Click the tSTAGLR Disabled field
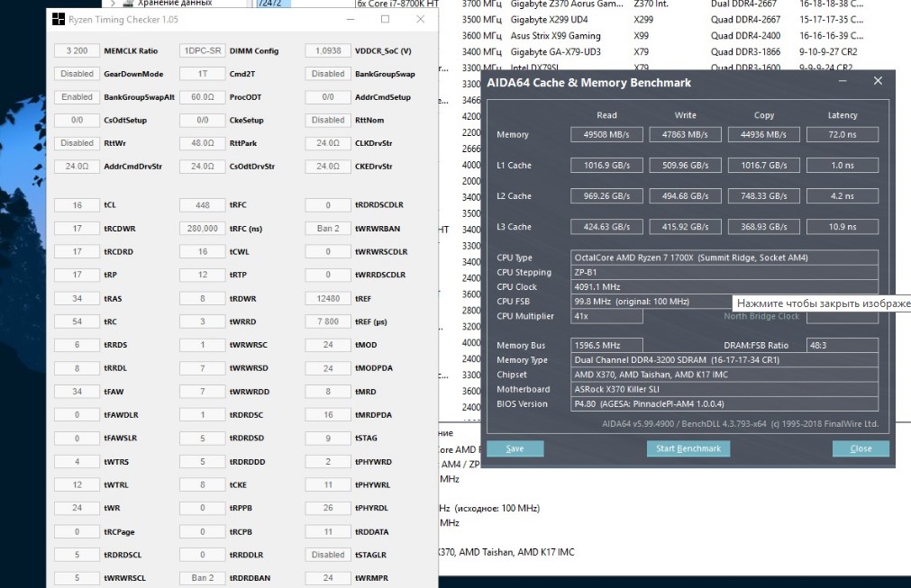 point(328,555)
